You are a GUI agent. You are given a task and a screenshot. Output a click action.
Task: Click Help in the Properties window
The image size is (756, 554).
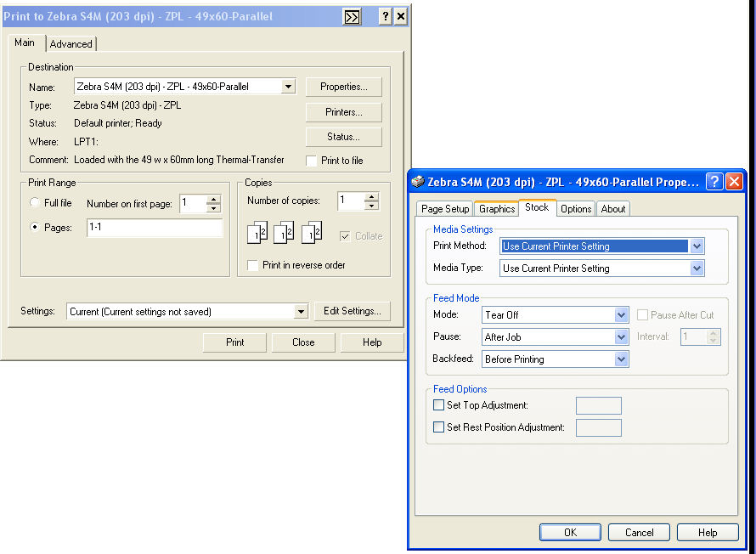(x=708, y=532)
